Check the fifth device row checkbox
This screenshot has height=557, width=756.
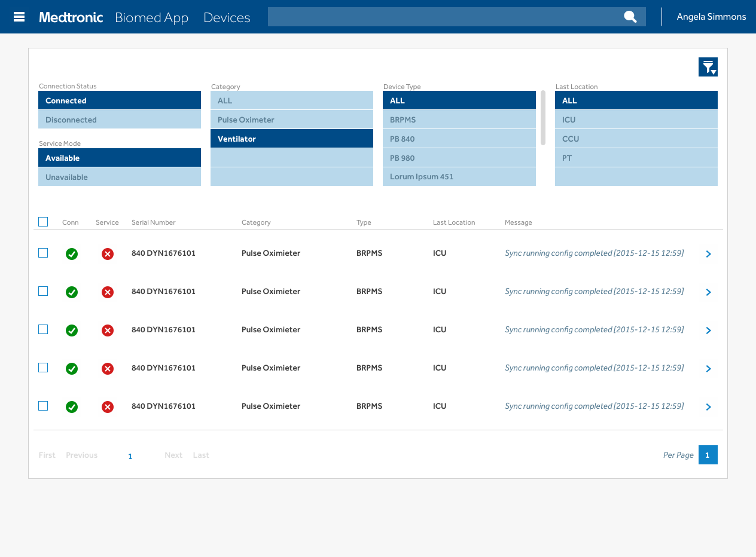click(x=43, y=406)
